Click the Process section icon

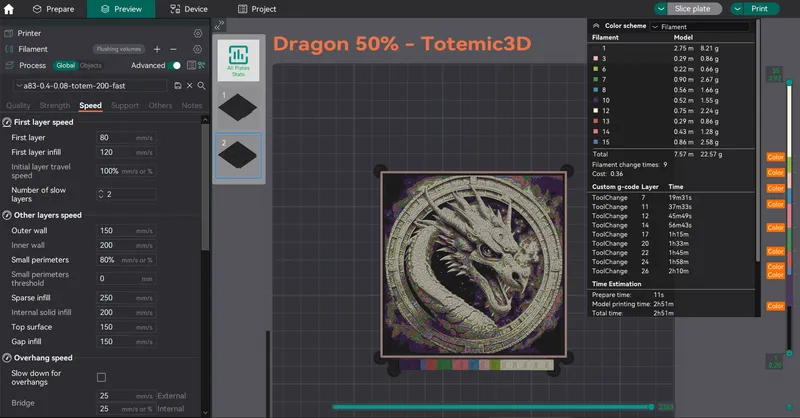tap(9, 65)
